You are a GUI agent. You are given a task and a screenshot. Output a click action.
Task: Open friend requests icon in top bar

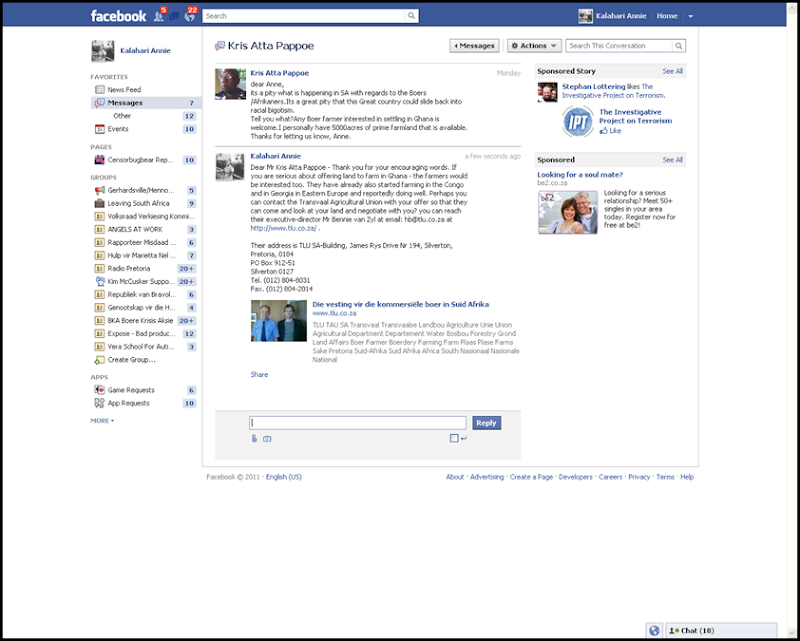pyautogui.click(x=159, y=16)
